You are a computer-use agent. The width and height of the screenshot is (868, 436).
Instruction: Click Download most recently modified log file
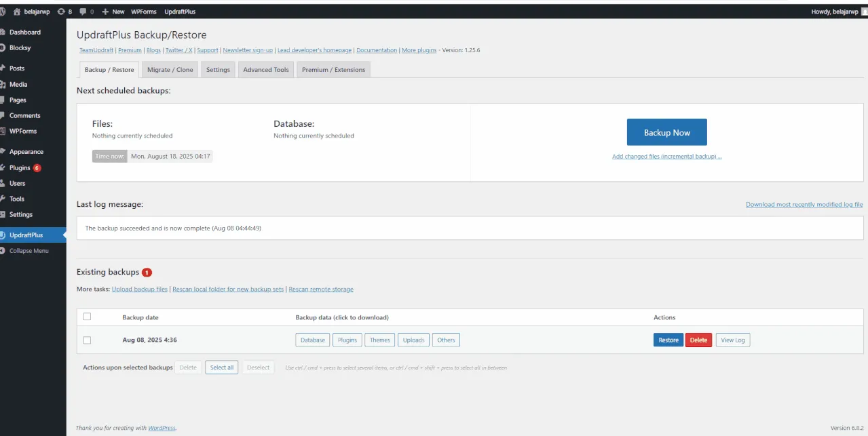click(x=804, y=205)
